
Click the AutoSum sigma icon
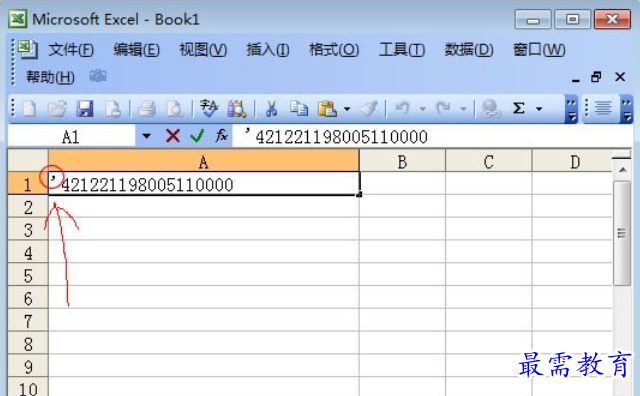tap(519, 109)
